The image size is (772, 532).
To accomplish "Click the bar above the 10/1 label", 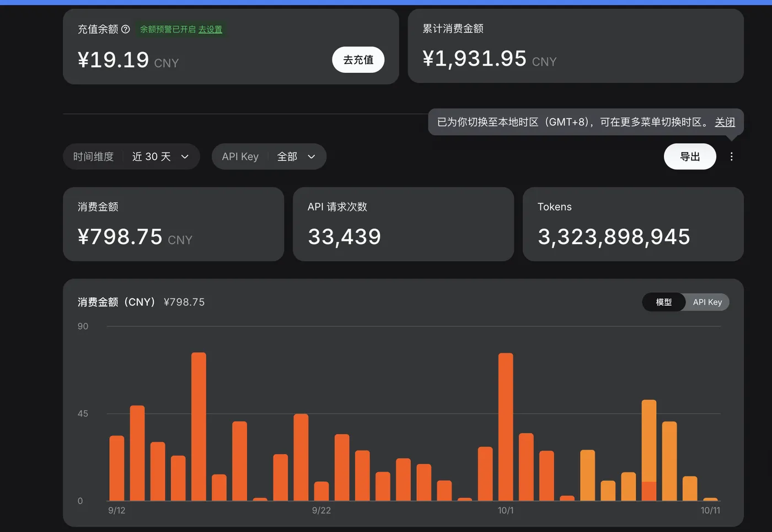I will click(506, 427).
